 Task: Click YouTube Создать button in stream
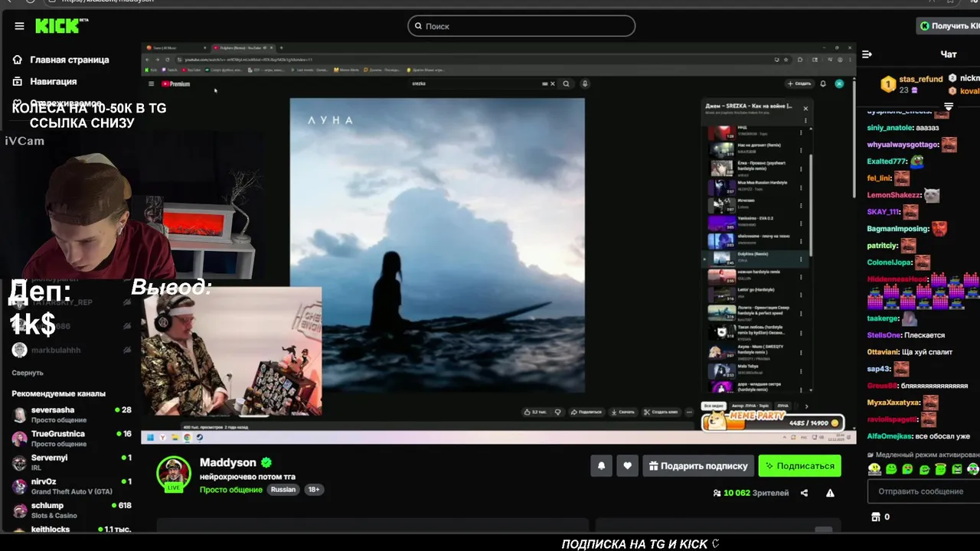[799, 84]
